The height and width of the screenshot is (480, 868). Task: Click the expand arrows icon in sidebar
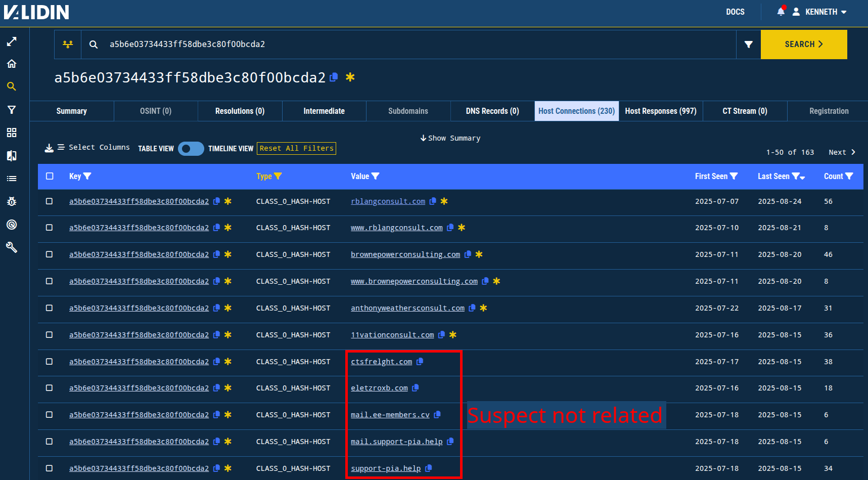[x=12, y=41]
